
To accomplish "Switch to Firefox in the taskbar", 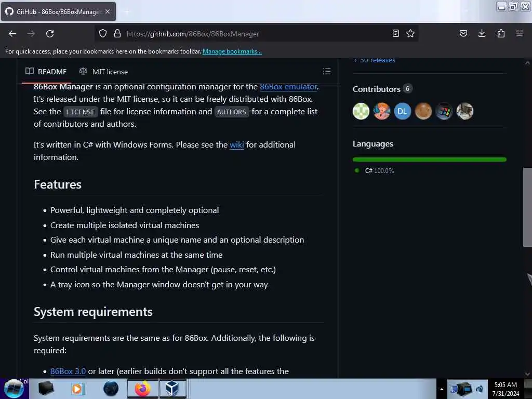I will pos(143,389).
